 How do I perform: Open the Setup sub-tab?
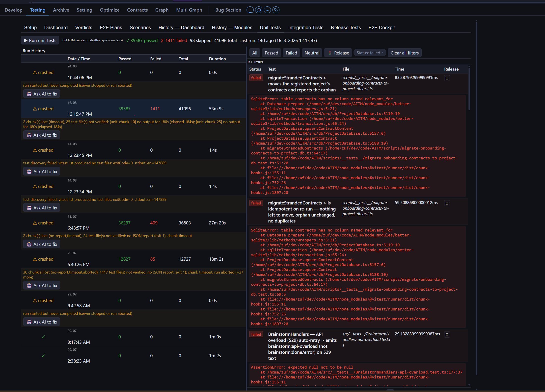[30, 27]
